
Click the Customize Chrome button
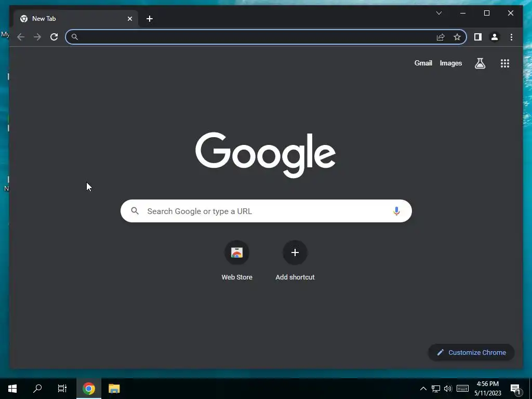coord(471,353)
